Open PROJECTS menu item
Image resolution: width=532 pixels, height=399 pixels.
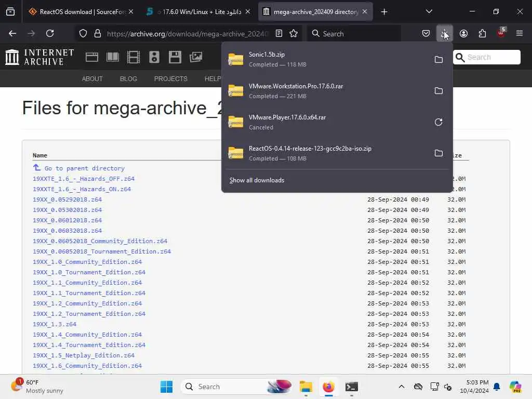(170, 79)
